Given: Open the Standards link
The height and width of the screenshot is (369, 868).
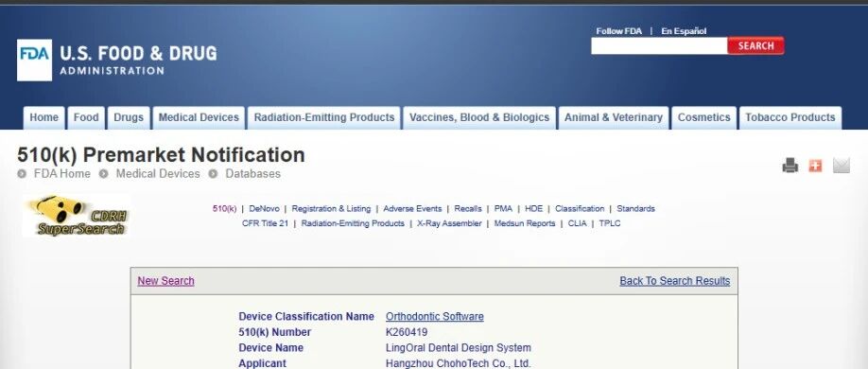Looking at the screenshot, I should click(635, 209).
